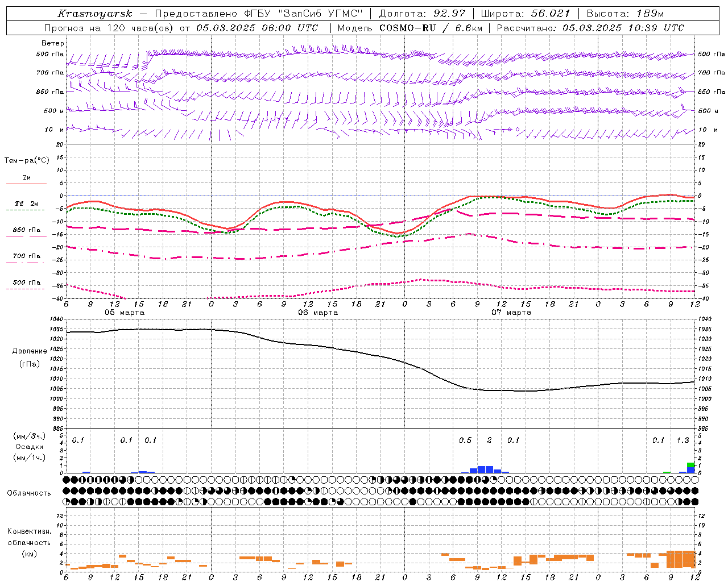Image resolution: width=728 pixels, height=582 pixels.
Task: Click the 'Облачность' cloud cover label
Action: coord(29,493)
